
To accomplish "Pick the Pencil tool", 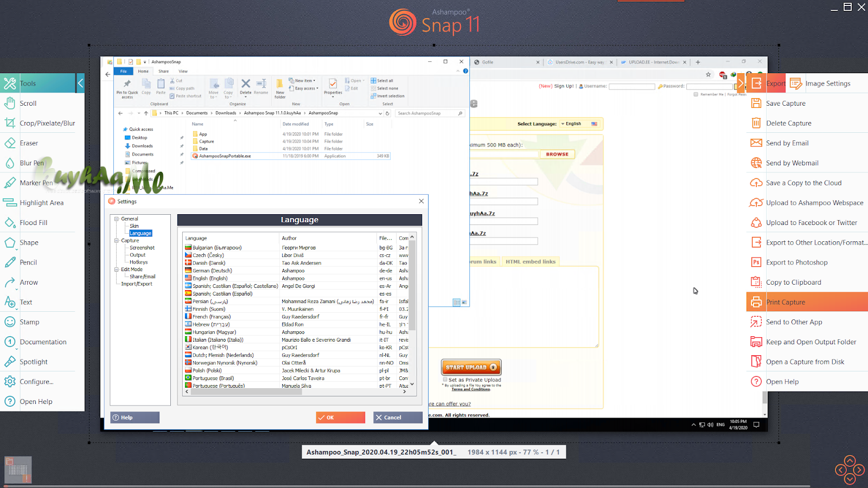I will pyautogui.click(x=42, y=262).
